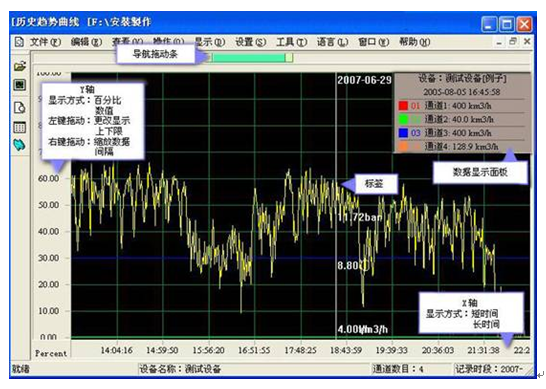Open the 设置(S) menu
This screenshot has height=389, width=546.
(250, 42)
